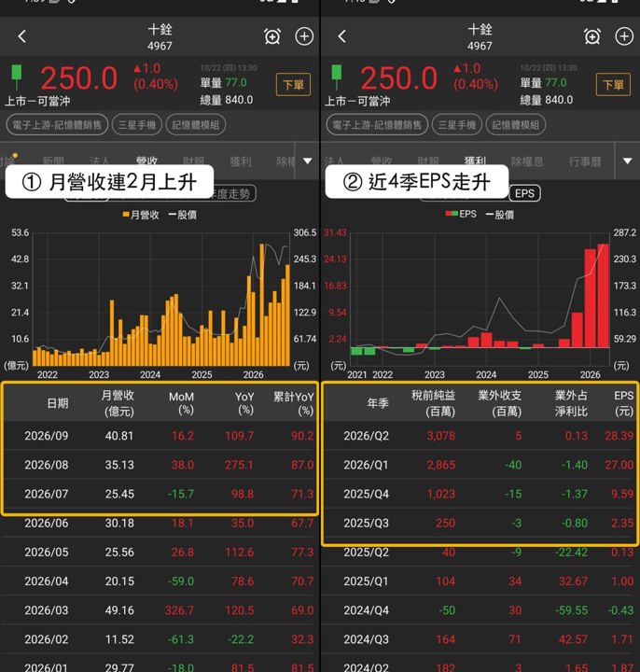The height and width of the screenshot is (672, 640).
Task: Select the 2026/06 revenue row
Action: coord(160,523)
